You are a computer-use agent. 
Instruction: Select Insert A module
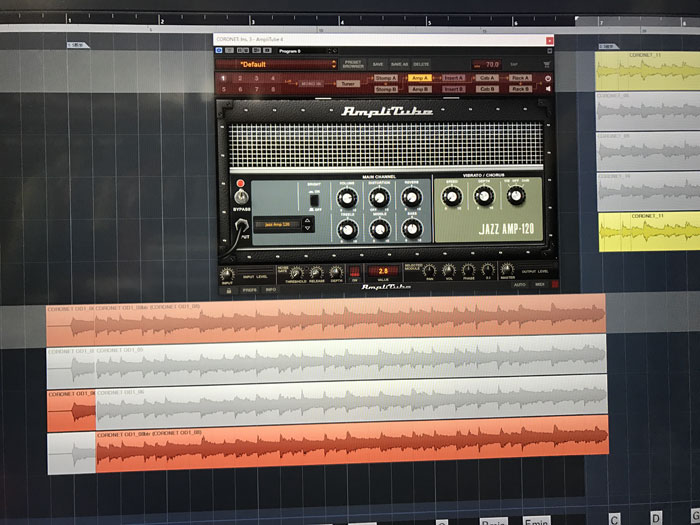(453, 78)
